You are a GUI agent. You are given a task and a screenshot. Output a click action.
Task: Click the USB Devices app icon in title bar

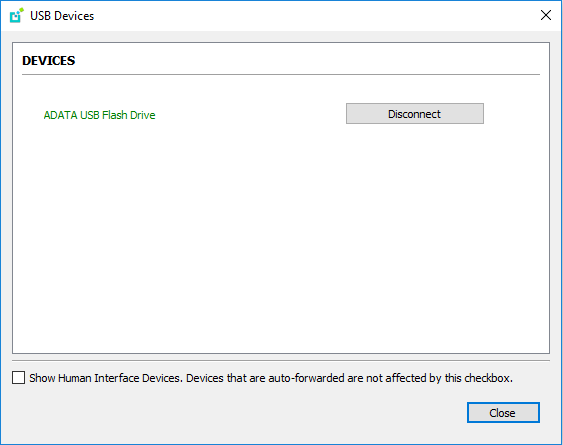pyautogui.click(x=17, y=16)
